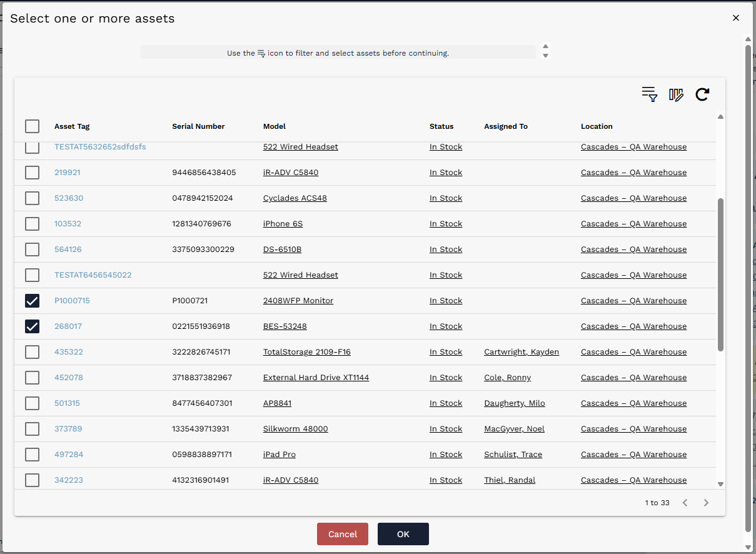The width and height of the screenshot is (756, 554).
Task: Click serial number P1000721
Action: 190,301
